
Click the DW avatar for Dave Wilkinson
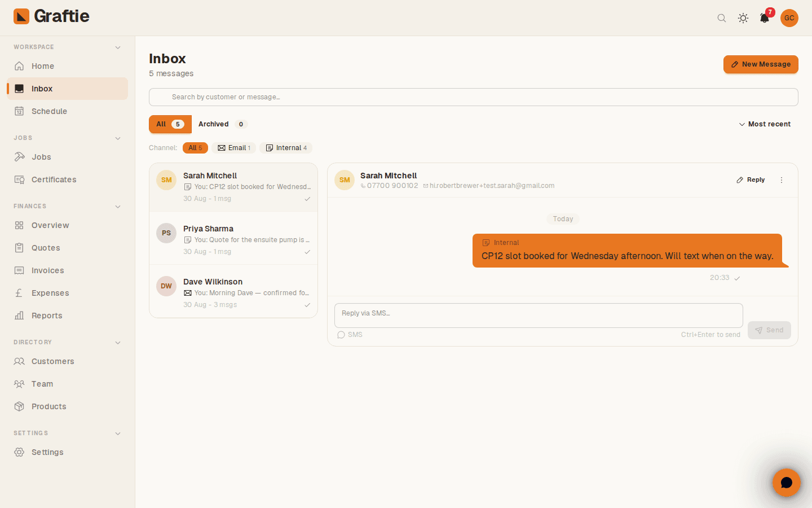[x=166, y=286]
